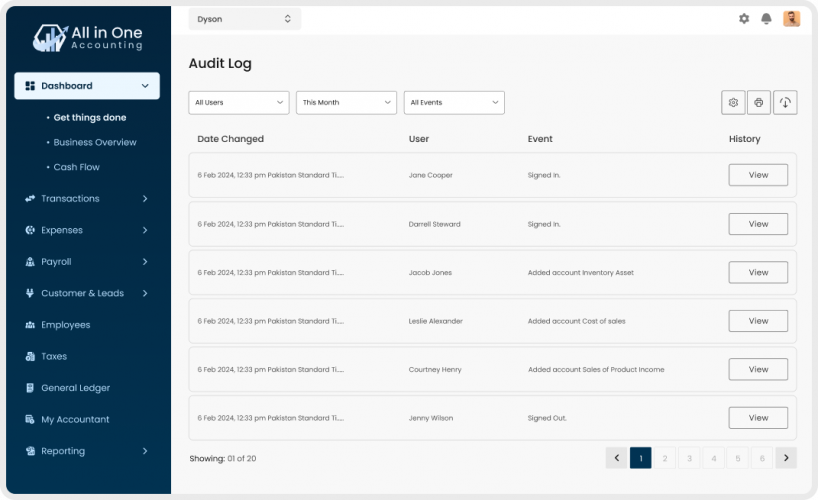Select Cash Flow menu item
The height and width of the screenshot is (500, 818).
pyautogui.click(x=76, y=167)
